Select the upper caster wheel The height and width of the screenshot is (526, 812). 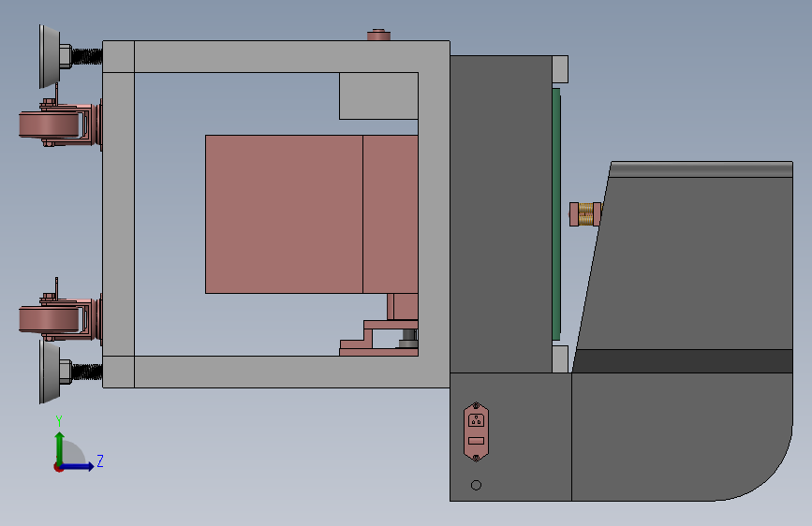pyautogui.click(x=51, y=125)
